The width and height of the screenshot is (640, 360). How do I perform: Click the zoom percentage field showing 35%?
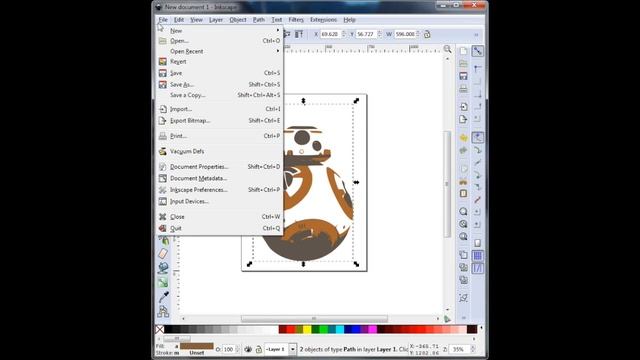(459, 349)
